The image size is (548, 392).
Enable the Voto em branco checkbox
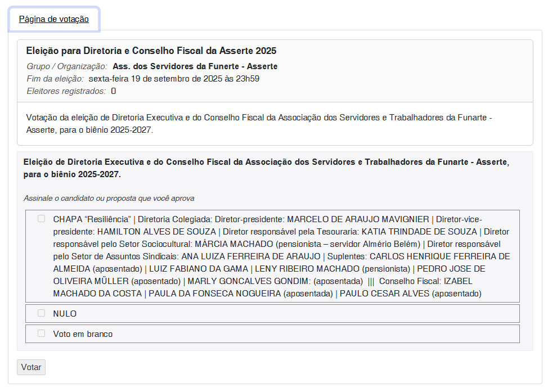click(x=41, y=334)
